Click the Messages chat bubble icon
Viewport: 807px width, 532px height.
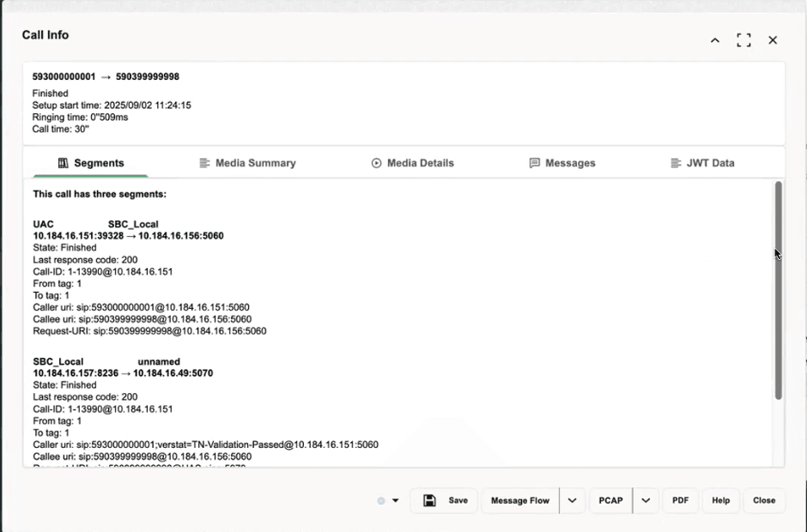[535, 163]
